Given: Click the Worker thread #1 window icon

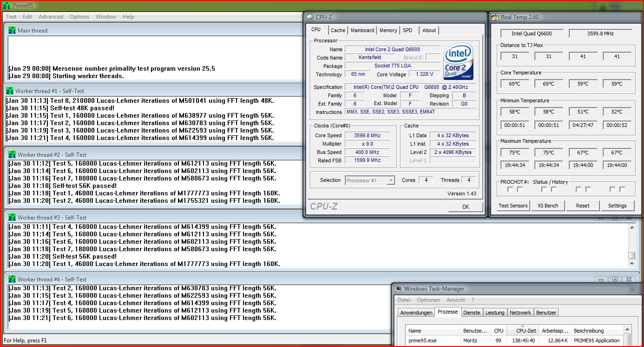Looking at the screenshot, I should point(10,91).
